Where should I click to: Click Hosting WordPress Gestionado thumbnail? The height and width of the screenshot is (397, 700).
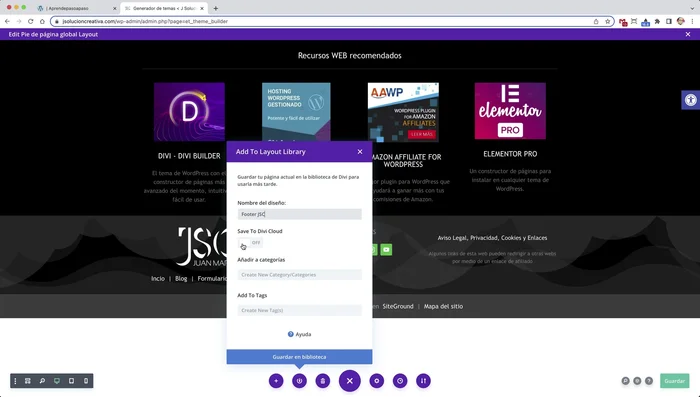tap(296, 112)
